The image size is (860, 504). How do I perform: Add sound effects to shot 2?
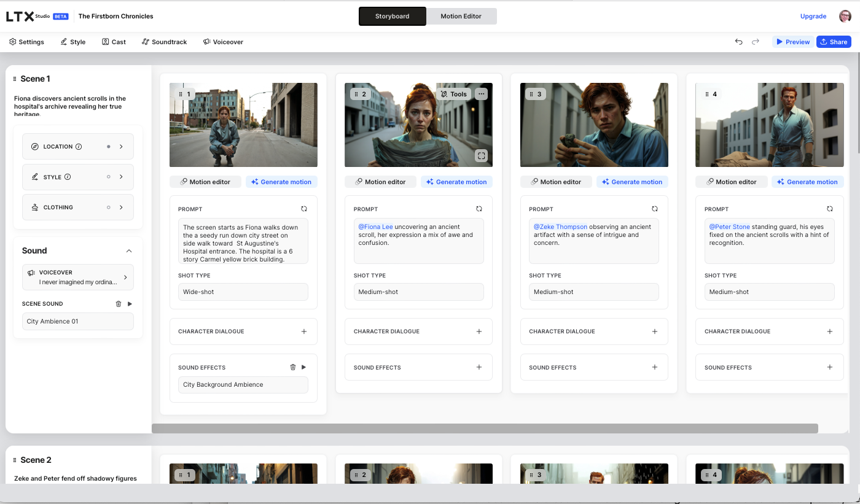[x=479, y=367]
